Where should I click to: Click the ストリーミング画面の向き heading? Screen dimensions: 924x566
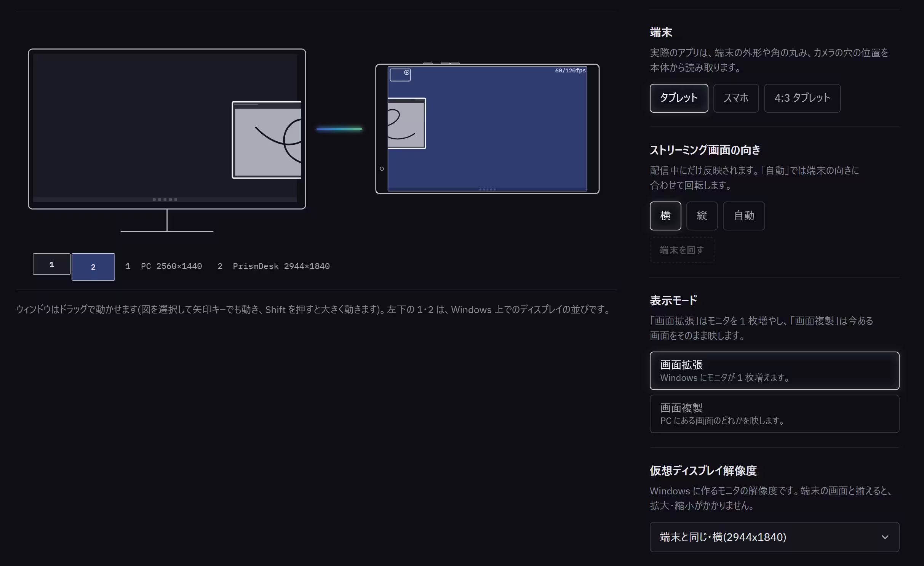click(x=705, y=150)
